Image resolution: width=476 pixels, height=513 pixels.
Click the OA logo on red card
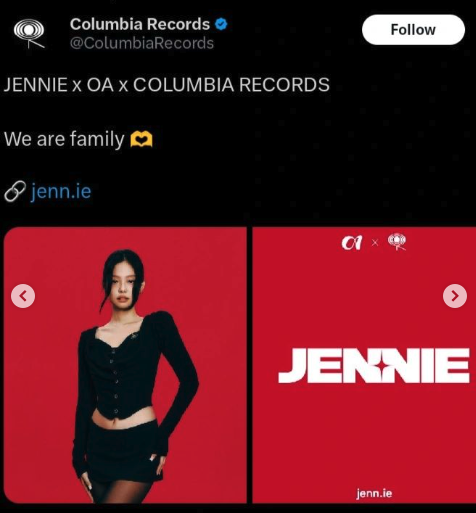coord(352,243)
